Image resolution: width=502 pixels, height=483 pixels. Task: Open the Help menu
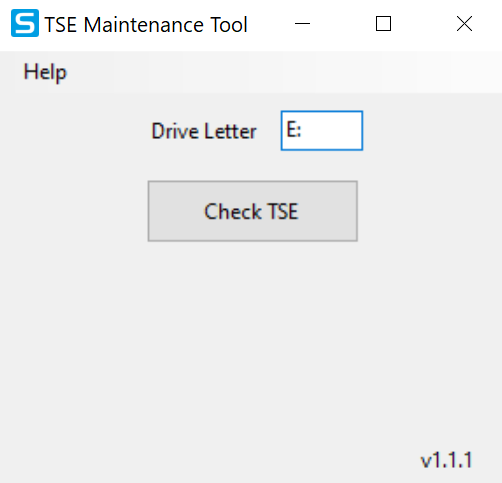click(x=45, y=72)
